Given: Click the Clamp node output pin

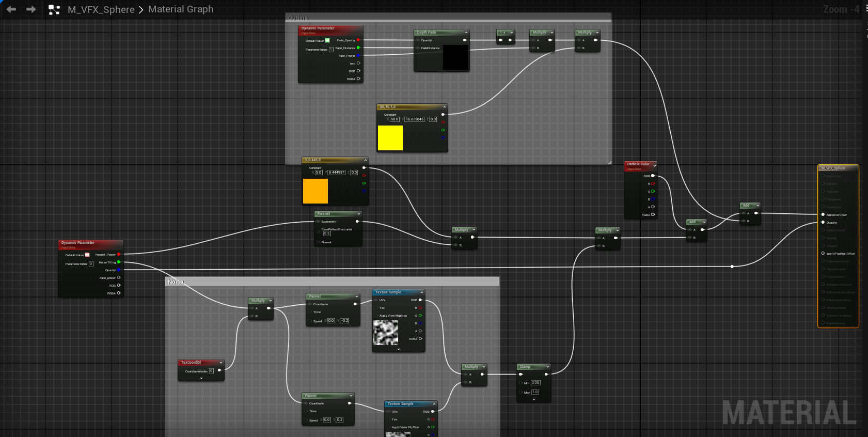Looking at the screenshot, I should pos(546,374).
